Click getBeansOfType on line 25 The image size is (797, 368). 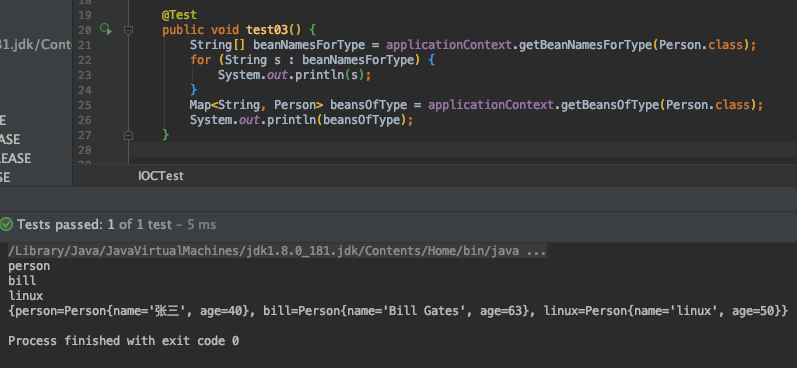click(x=610, y=105)
